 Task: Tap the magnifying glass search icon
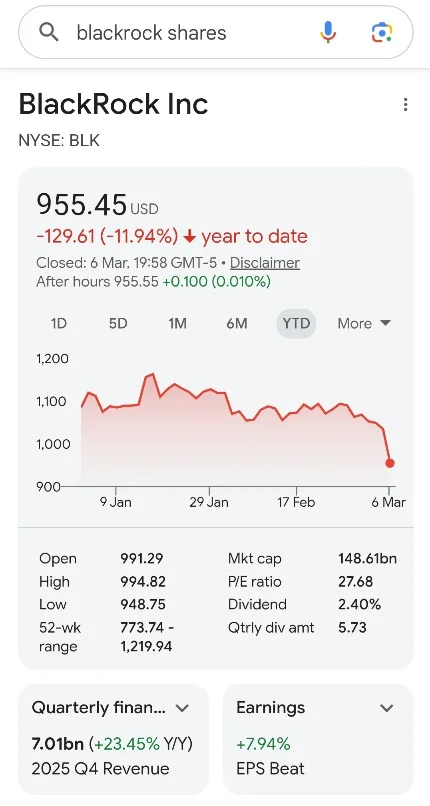49,33
